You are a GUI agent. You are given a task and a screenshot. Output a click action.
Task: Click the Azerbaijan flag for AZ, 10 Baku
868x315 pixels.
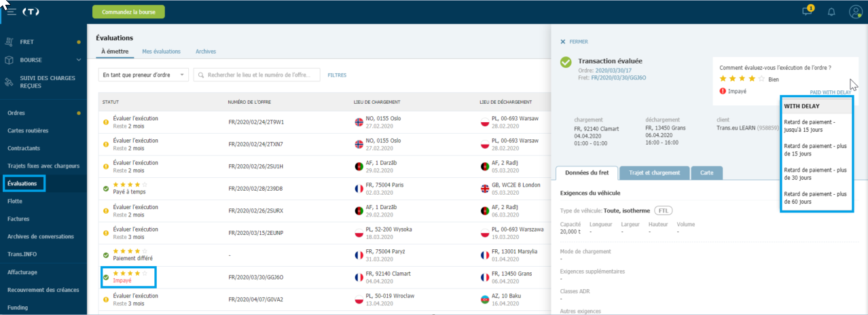click(485, 299)
